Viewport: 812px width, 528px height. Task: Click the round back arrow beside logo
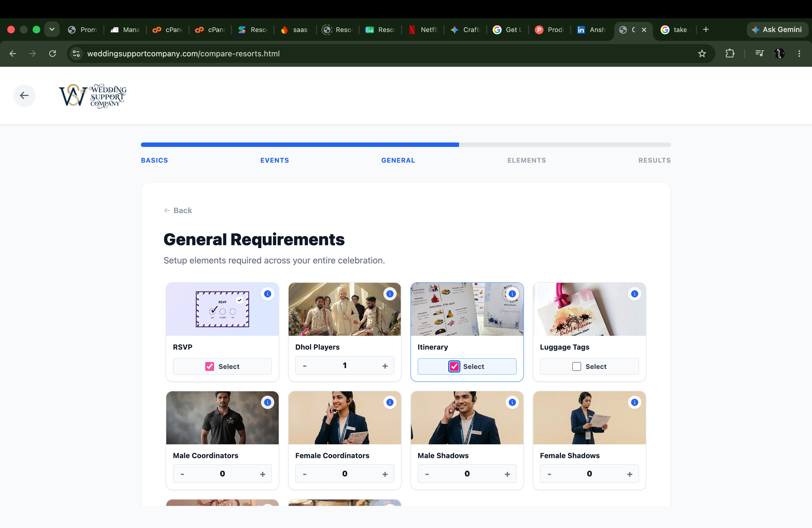(24, 96)
